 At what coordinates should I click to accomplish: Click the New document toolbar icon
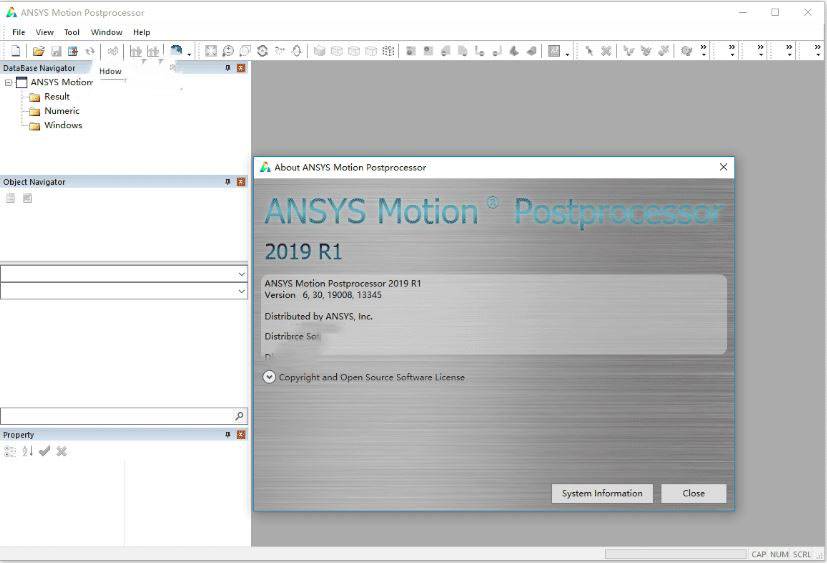click(16, 51)
